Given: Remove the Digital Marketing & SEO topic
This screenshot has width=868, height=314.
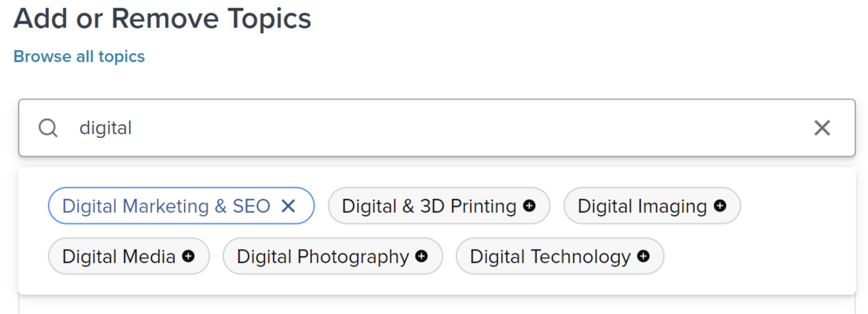Looking at the screenshot, I should (288, 206).
